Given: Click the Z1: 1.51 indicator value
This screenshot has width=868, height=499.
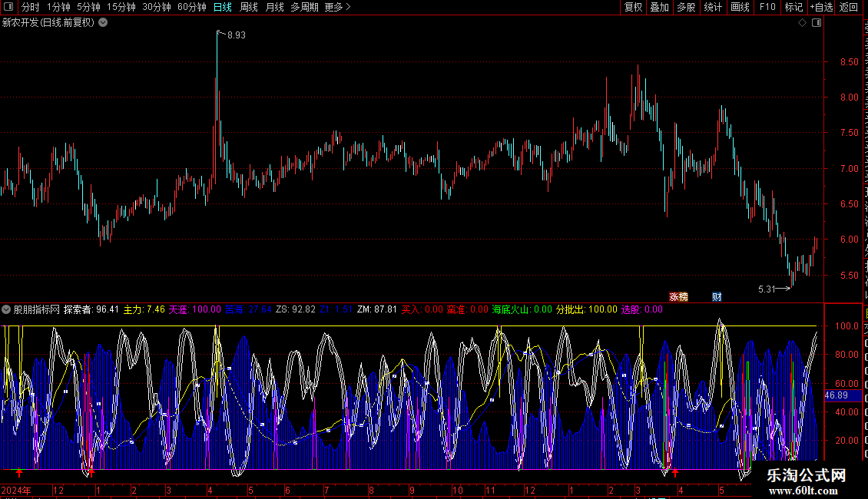Looking at the screenshot, I should tap(336, 309).
